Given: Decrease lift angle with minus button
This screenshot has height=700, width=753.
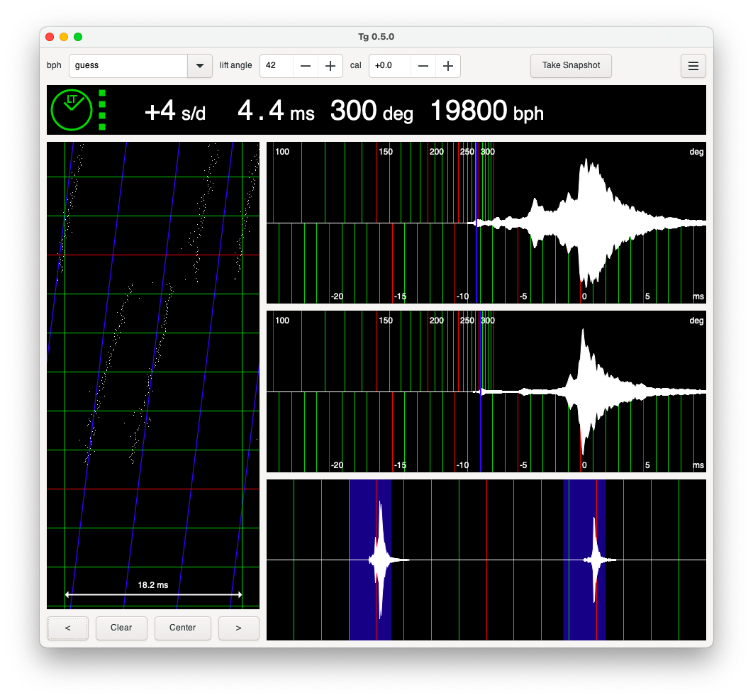Looking at the screenshot, I should [x=306, y=66].
